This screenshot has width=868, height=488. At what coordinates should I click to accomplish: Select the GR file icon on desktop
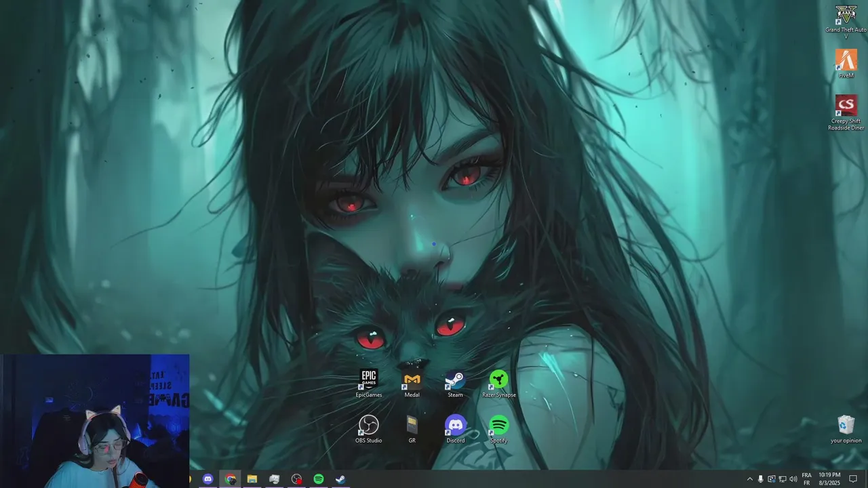[412, 429]
